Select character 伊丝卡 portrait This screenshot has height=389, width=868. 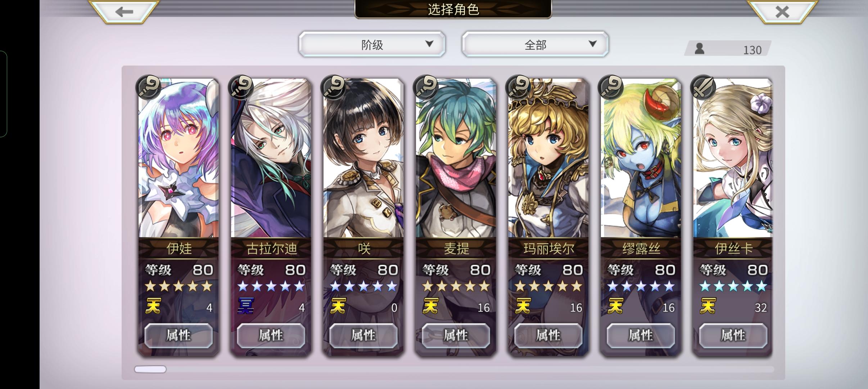(733, 158)
